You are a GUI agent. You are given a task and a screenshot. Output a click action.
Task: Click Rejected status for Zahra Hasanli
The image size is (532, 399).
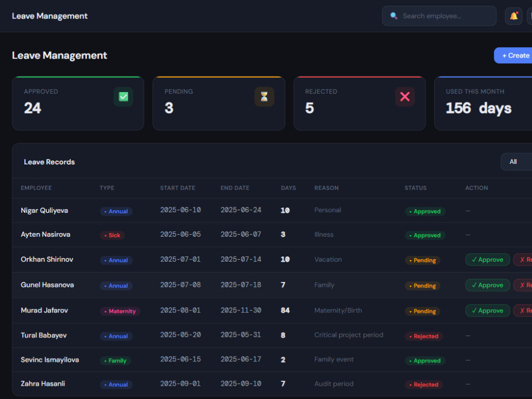[424, 385]
